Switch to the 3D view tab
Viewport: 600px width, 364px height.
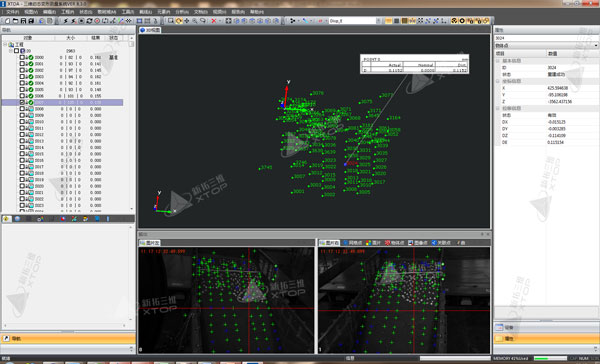tap(150, 30)
